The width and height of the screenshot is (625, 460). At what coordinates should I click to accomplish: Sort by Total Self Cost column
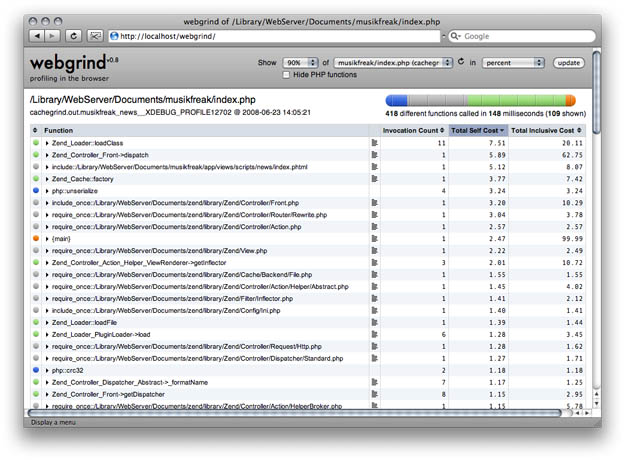(x=478, y=130)
